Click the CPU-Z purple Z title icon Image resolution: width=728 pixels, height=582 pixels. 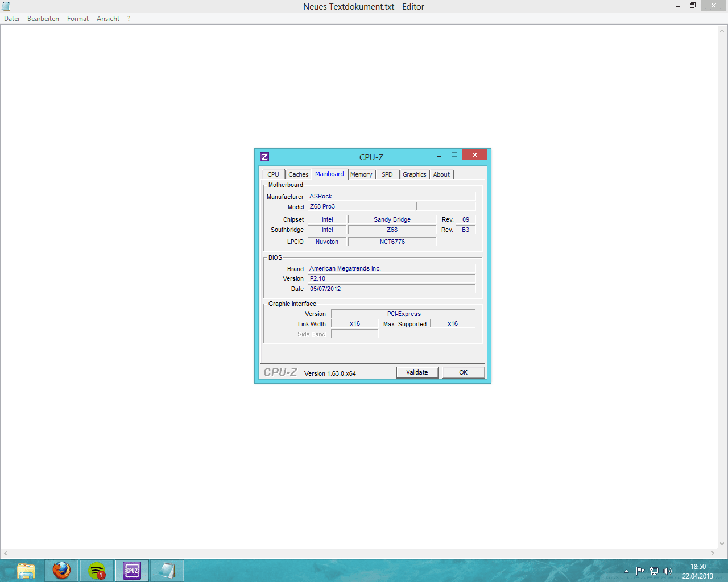click(264, 157)
